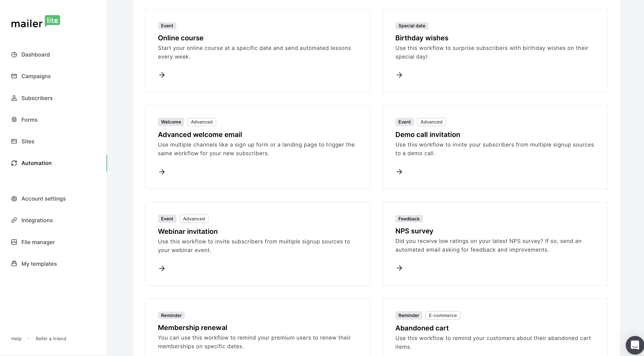The image size is (644, 356).
Task: Click the Campaigns envelope icon
Action: pyautogui.click(x=14, y=76)
